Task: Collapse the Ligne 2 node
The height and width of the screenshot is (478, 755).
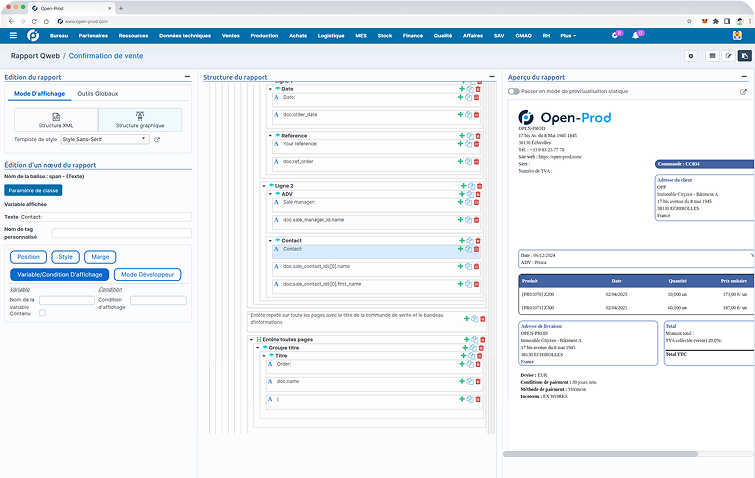Action: pos(264,186)
